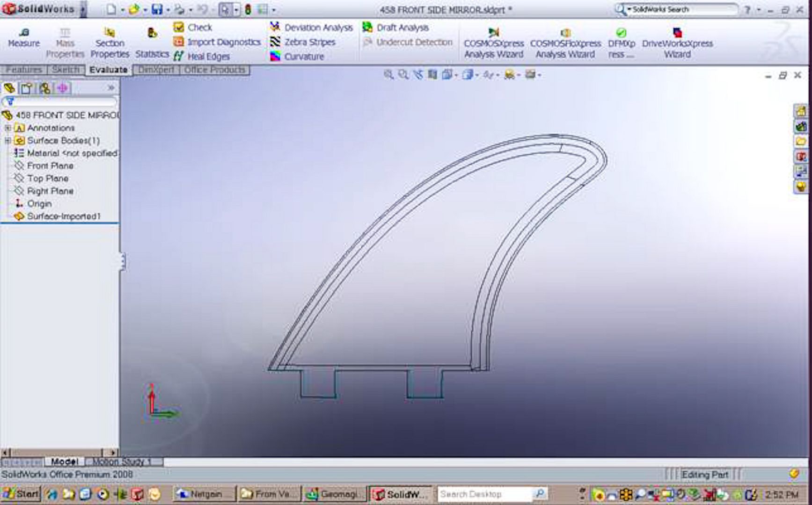This screenshot has width=812, height=505.
Task: Select the Evaluate tab
Action: (x=109, y=70)
